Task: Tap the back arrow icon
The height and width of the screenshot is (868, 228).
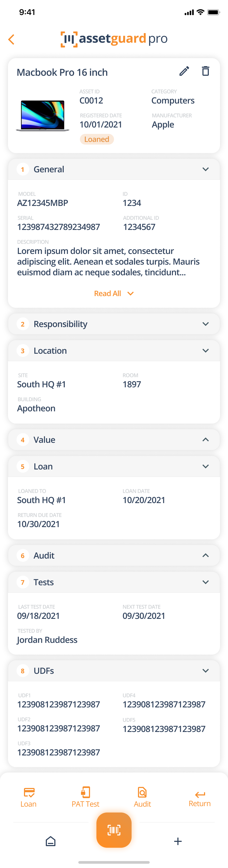Action: [x=11, y=39]
